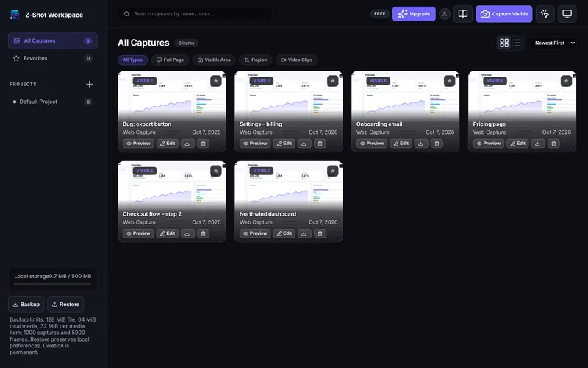Select the All Types filter tab
The height and width of the screenshot is (368, 588).
click(133, 60)
